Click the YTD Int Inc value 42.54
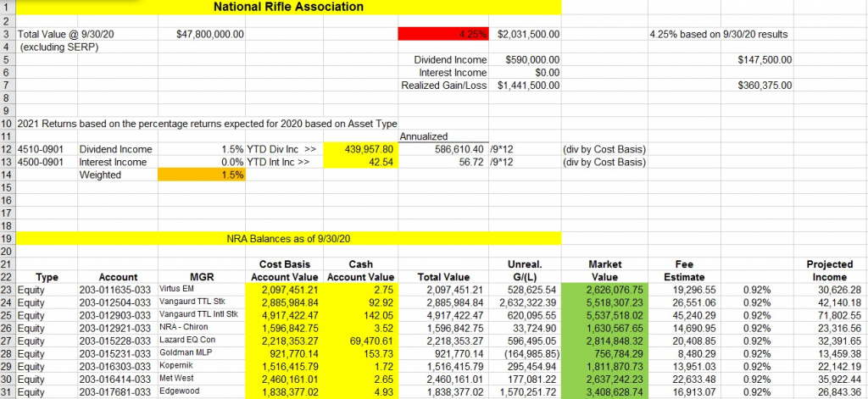Screen dimensions: 868x399 (360, 162)
